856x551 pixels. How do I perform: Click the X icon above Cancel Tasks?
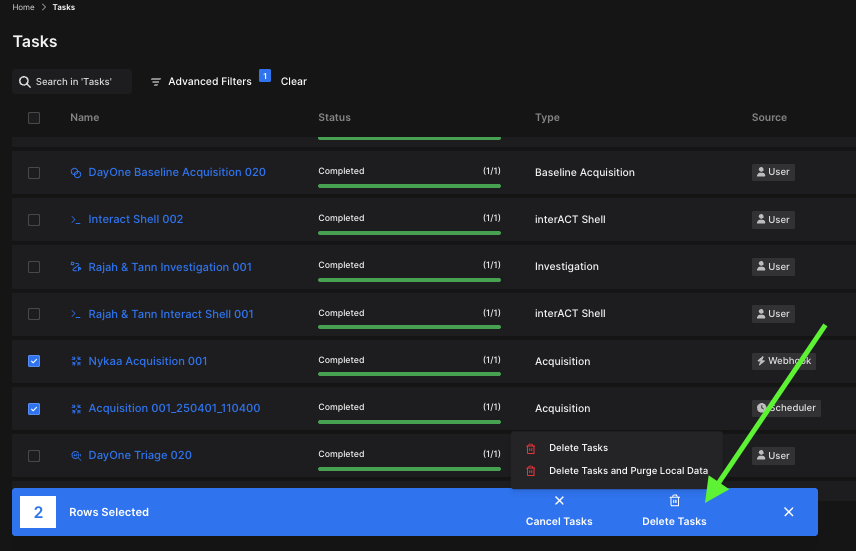[x=559, y=501]
